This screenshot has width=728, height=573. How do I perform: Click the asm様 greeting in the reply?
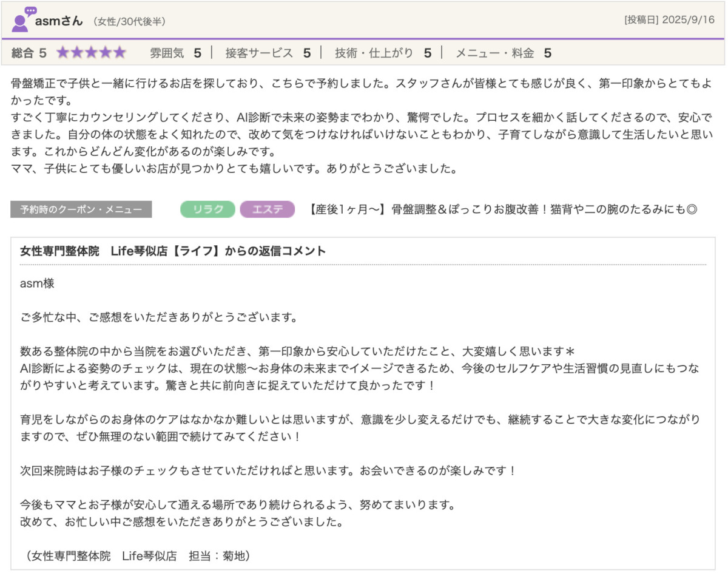(38, 283)
